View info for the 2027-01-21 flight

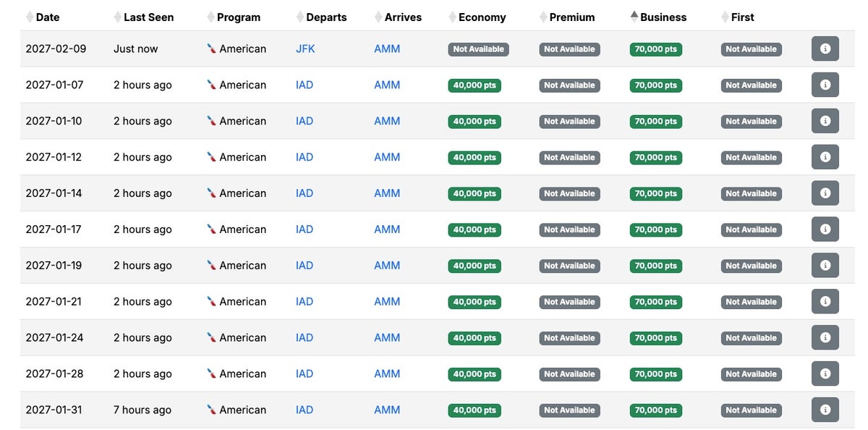pyautogui.click(x=825, y=302)
